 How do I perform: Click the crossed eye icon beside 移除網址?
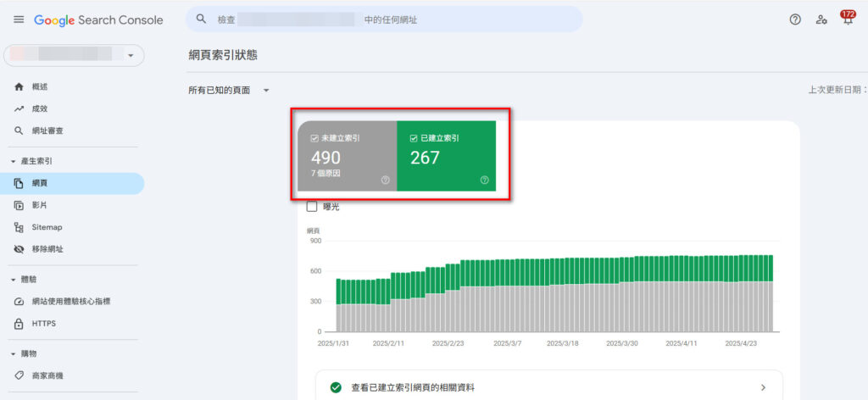[19, 249]
